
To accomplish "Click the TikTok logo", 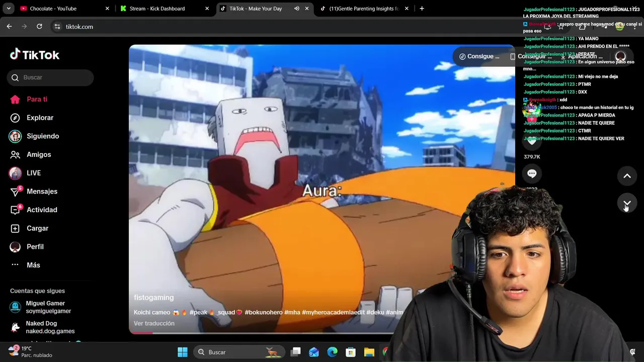I will pyautogui.click(x=35, y=54).
